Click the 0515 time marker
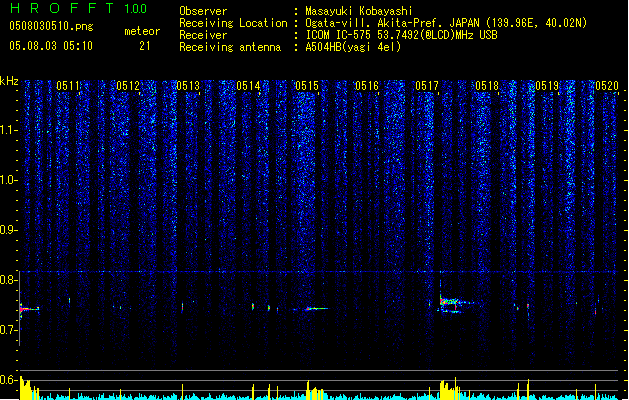Screen dimensions: 629x400 point(307,86)
